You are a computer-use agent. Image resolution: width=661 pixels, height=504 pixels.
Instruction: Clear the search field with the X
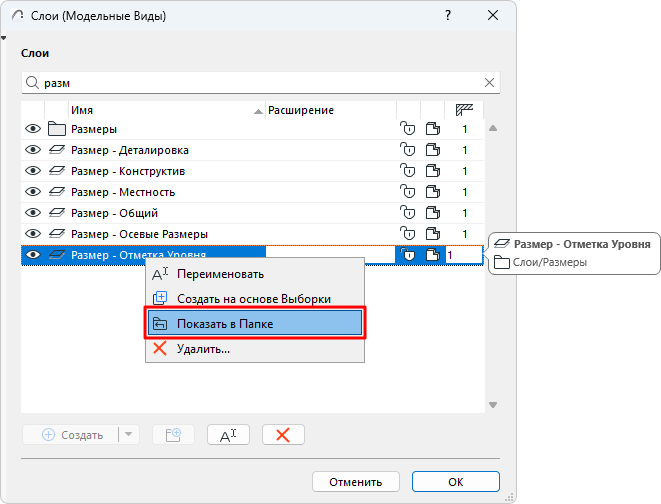pyautogui.click(x=489, y=83)
